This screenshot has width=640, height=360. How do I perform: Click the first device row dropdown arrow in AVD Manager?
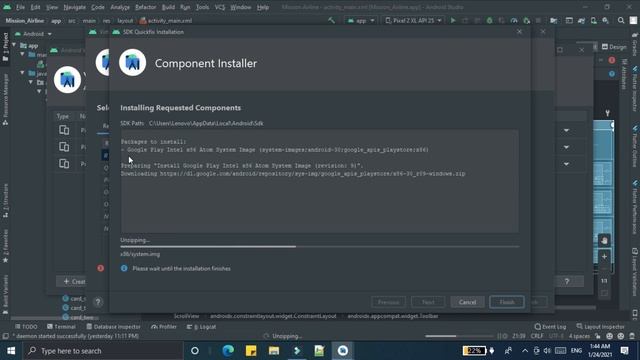tap(566, 130)
